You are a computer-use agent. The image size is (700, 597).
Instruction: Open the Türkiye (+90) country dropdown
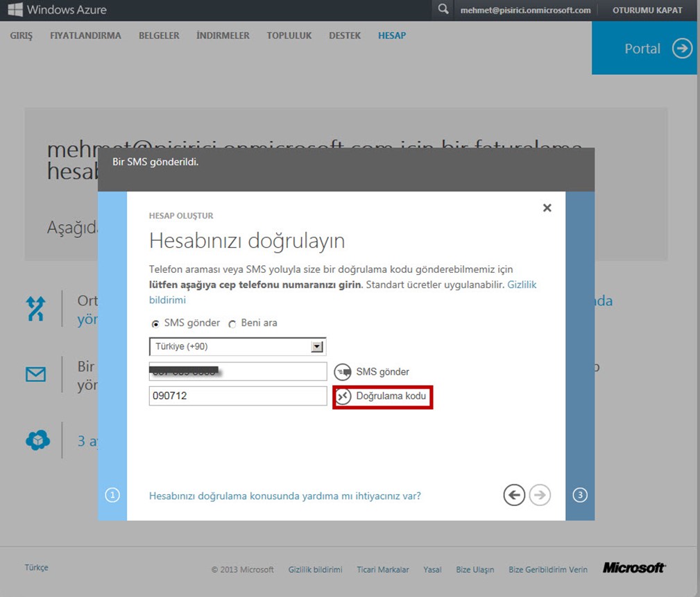pyautogui.click(x=237, y=346)
